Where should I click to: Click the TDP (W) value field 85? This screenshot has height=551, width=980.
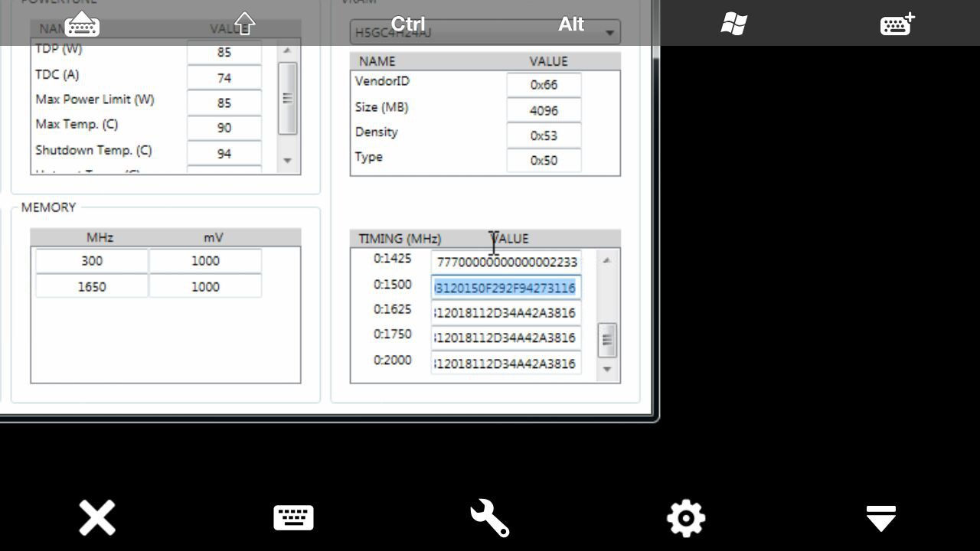[x=224, y=52]
